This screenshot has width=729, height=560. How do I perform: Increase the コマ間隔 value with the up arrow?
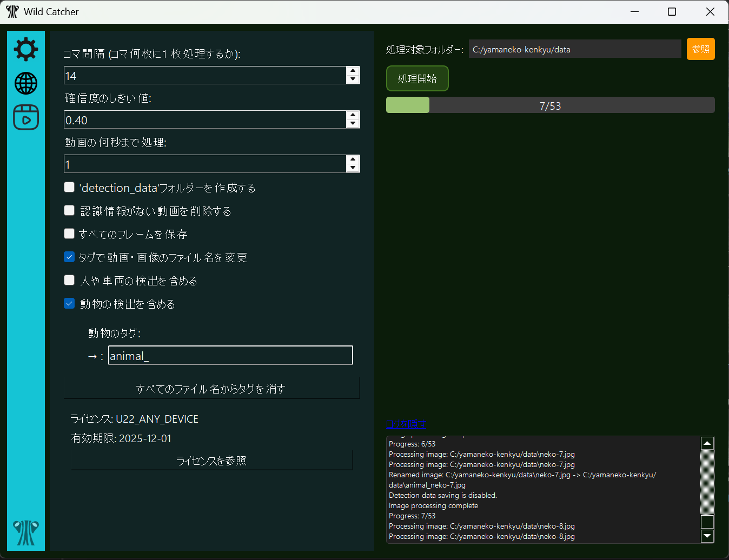[353, 71]
